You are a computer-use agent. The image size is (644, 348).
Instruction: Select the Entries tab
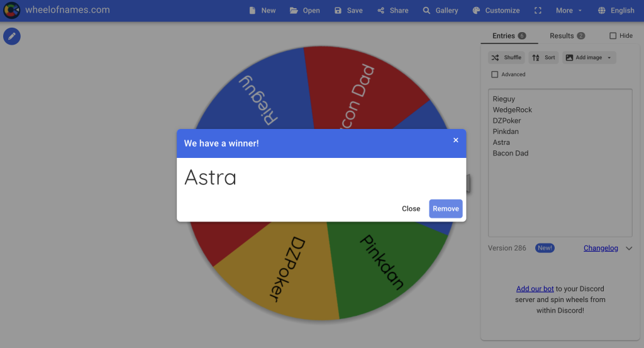point(509,36)
